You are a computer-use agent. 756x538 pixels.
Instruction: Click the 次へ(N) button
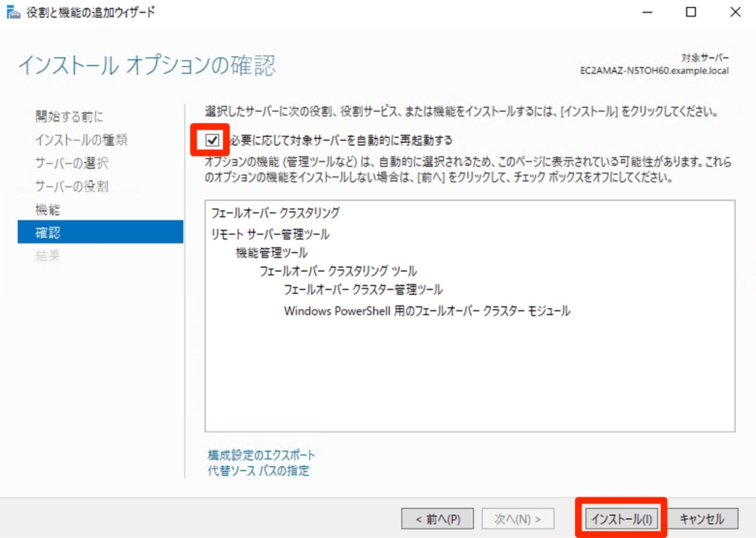point(517,519)
